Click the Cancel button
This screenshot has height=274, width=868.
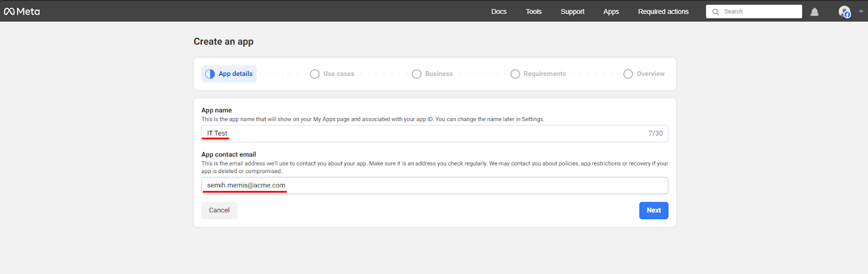click(219, 211)
